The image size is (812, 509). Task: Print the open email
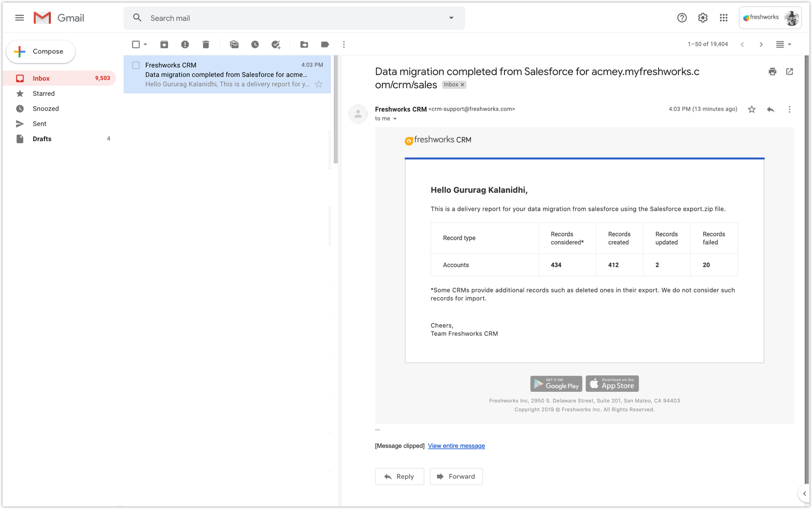(772, 72)
